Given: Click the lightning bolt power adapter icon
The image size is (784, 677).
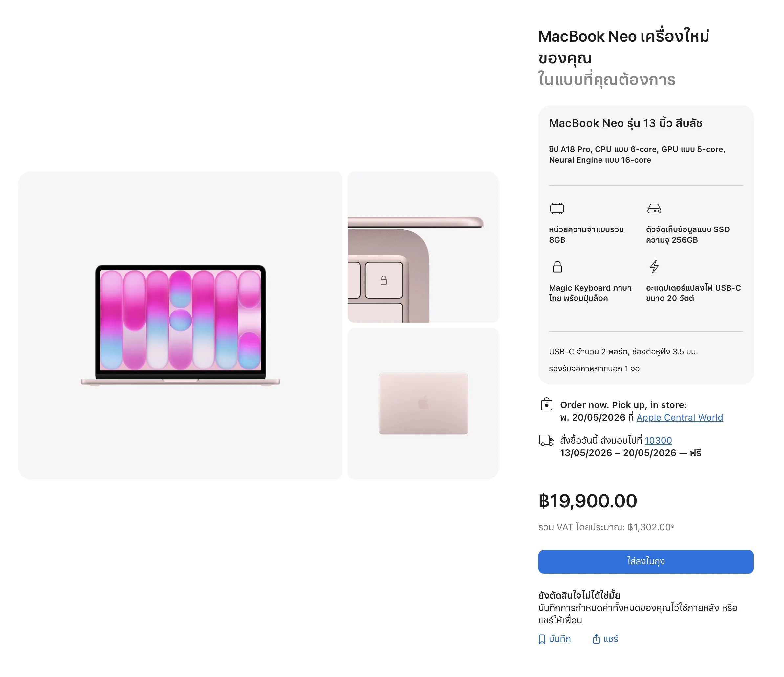Looking at the screenshot, I should (x=654, y=266).
